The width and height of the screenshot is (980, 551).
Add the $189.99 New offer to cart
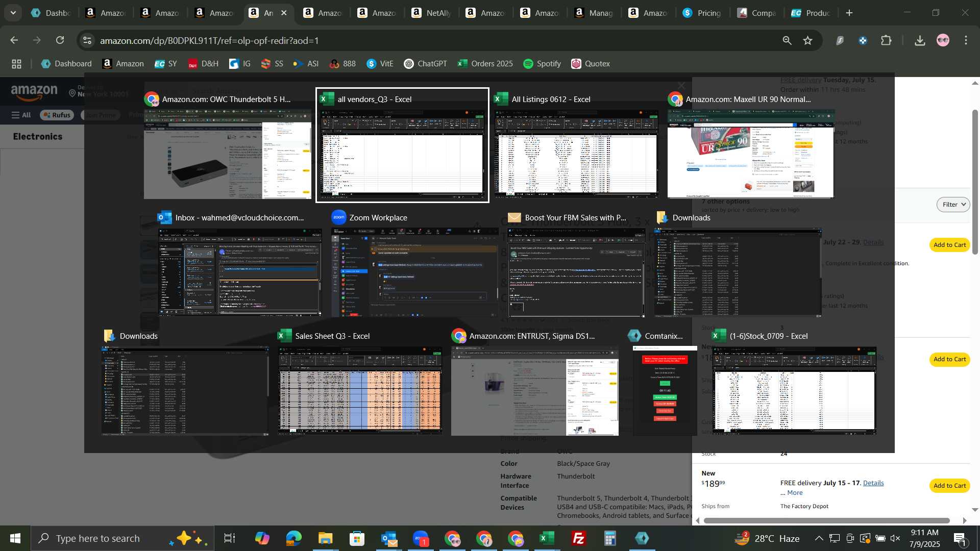(949, 485)
